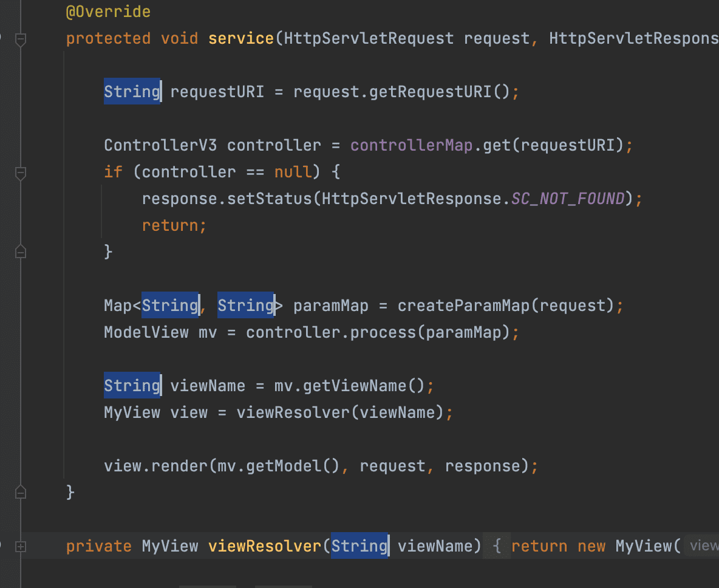Screen dimensions: 719x588
Task: Click the ModelView type name
Action: pos(146,332)
